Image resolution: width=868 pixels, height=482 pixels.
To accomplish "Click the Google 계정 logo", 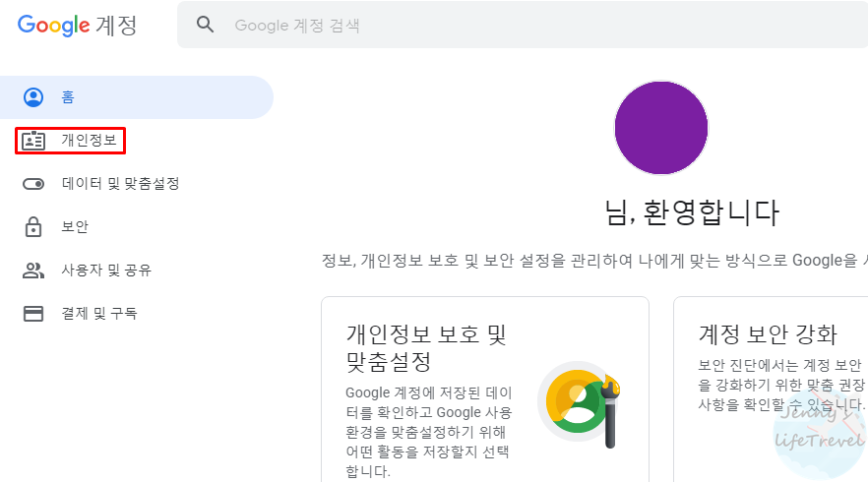I will point(77,26).
